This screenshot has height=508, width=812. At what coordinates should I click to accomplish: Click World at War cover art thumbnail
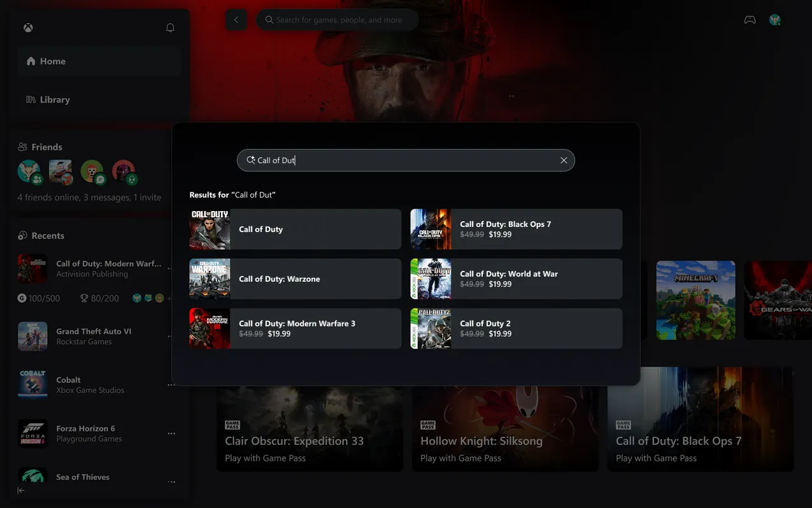click(431, 279)
